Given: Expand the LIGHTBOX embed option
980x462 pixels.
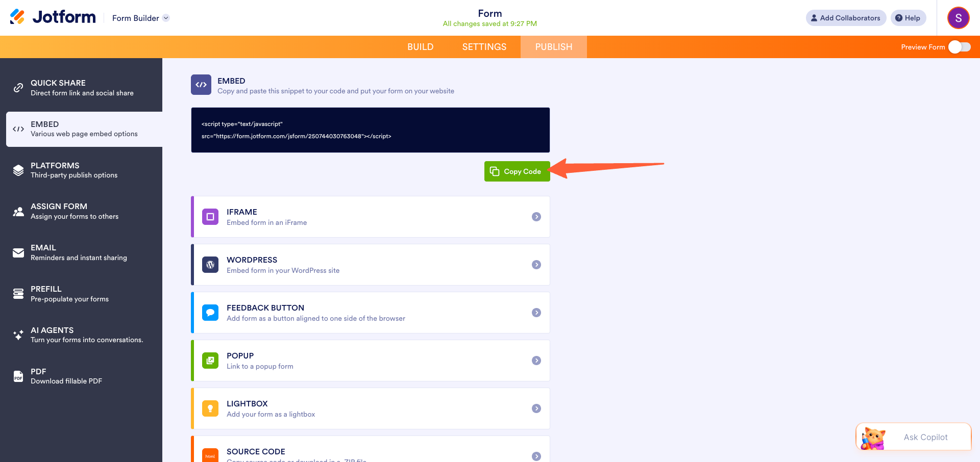Looking at the screenshot, I should pyautogui.click(x=536, y=408).
